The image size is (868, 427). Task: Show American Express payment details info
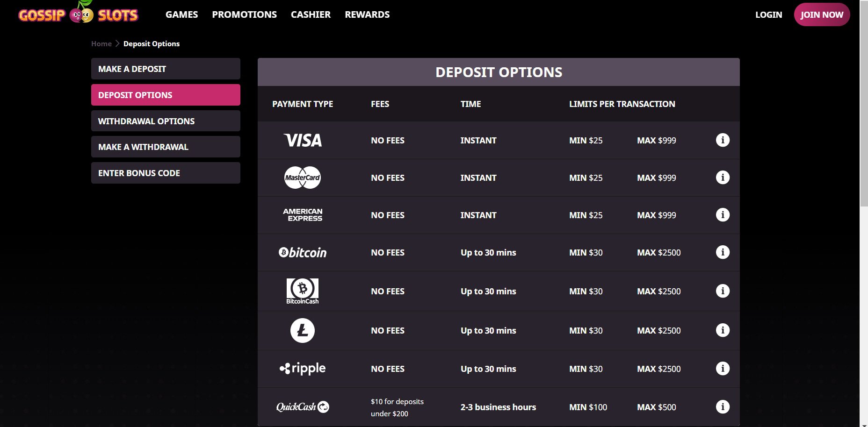(x=723, y=215)
